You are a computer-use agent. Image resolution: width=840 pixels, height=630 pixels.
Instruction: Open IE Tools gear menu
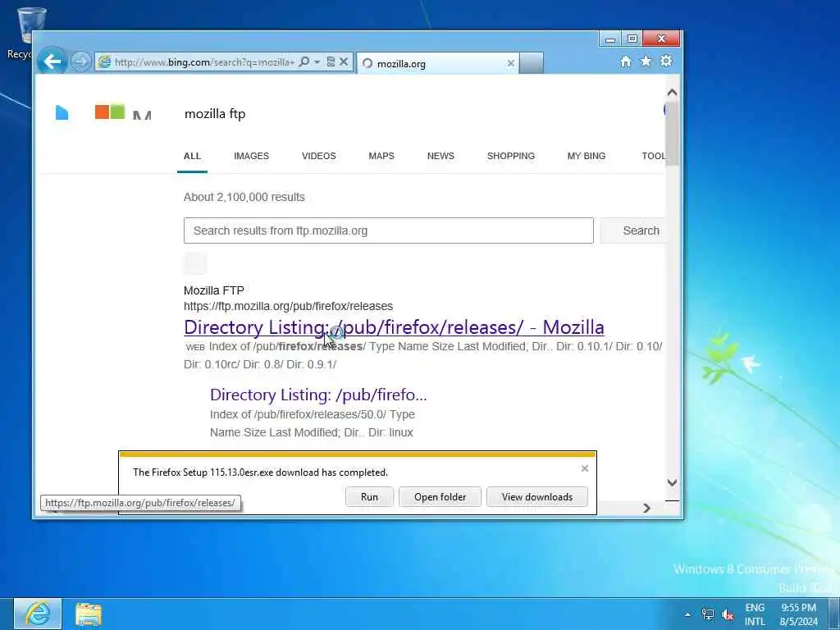(x=666, y=61)
